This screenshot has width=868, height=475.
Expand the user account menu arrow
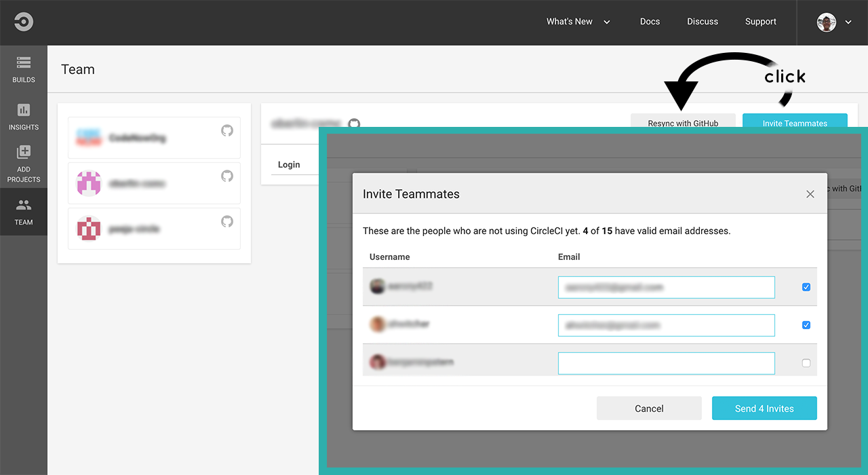click(x=848, y=22)
